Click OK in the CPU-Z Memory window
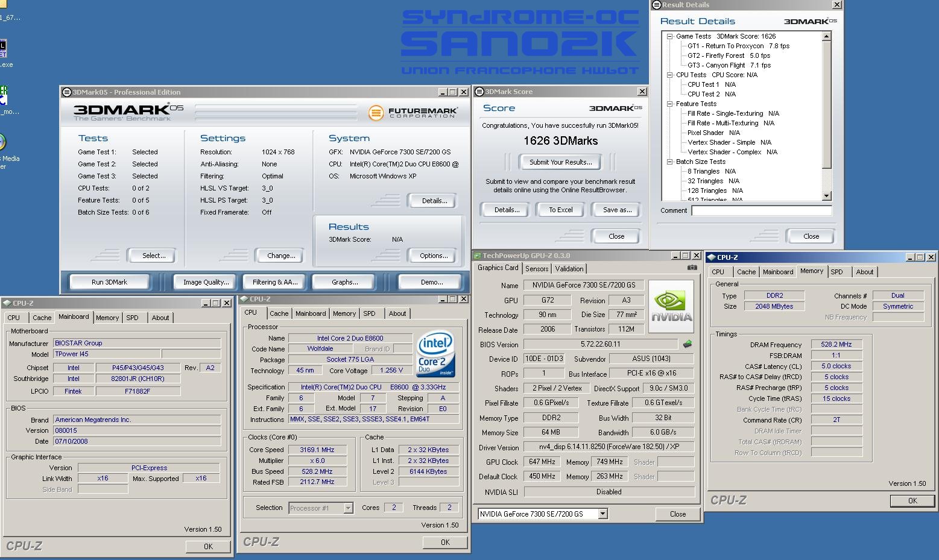Screen dimensions: 939x560 click(912, 501)
